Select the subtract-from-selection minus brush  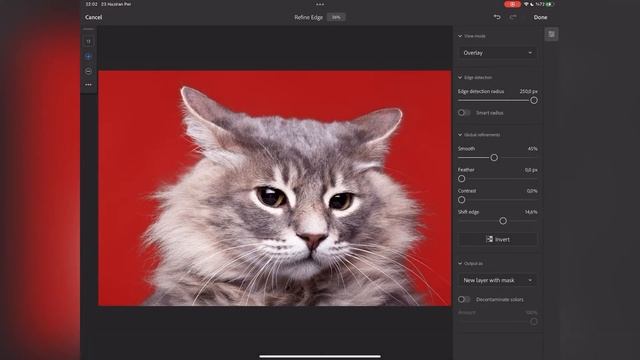tap(88, 71)
